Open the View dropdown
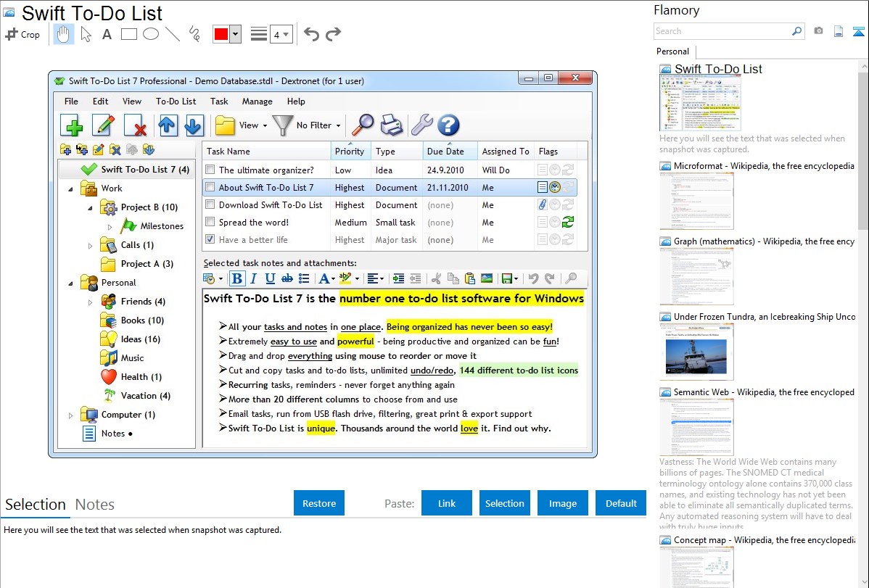This screenshot has width=869, height=588. point(242,126)
